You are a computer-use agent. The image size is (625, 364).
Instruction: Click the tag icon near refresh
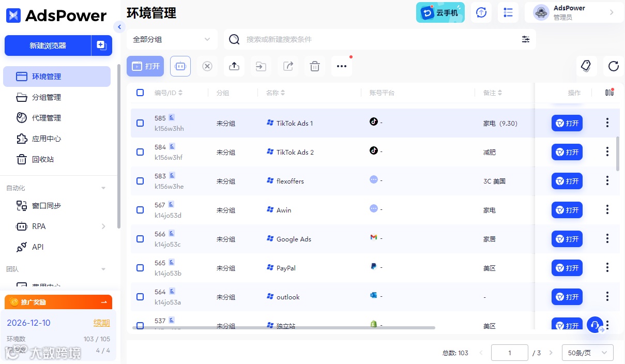587,66
